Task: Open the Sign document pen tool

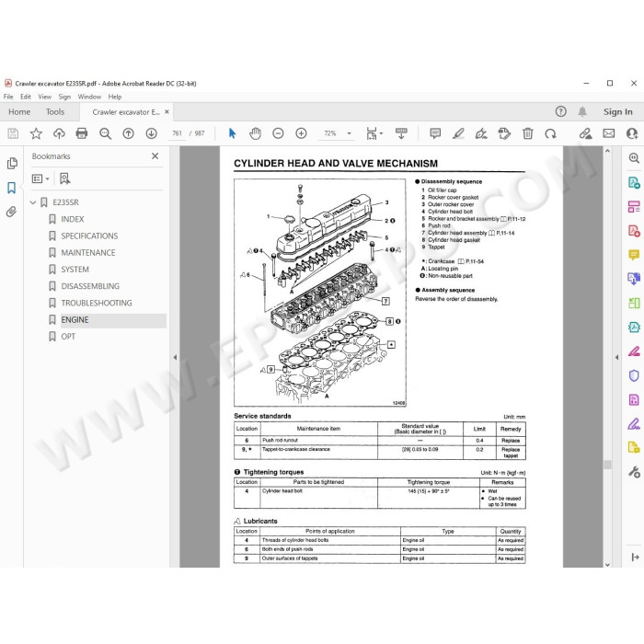Action: click(x=481, y=133)
